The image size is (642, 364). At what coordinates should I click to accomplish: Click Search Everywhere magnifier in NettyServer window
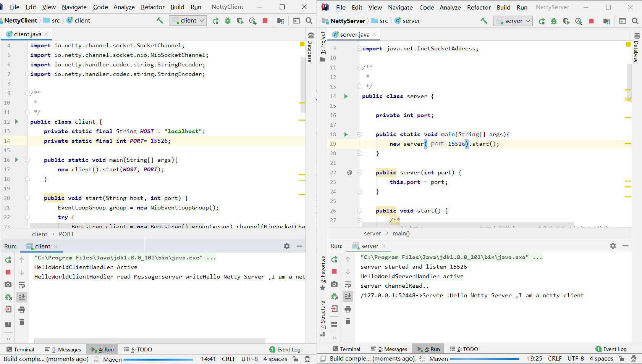pos(635,21)
